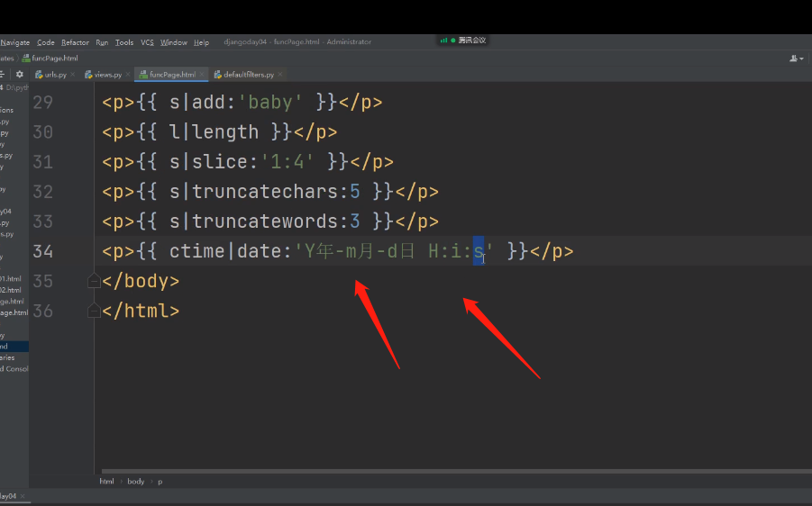Click the urls.py Python file icon
Screen dimensions: 812x506
click(39, 75)
